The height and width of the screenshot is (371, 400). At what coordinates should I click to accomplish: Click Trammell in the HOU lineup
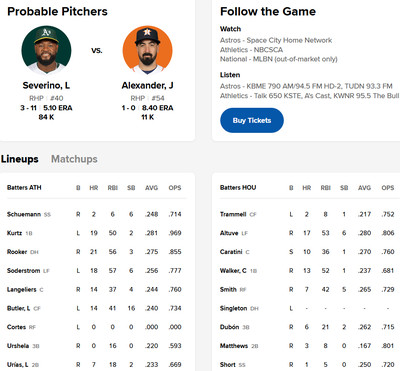233,214
